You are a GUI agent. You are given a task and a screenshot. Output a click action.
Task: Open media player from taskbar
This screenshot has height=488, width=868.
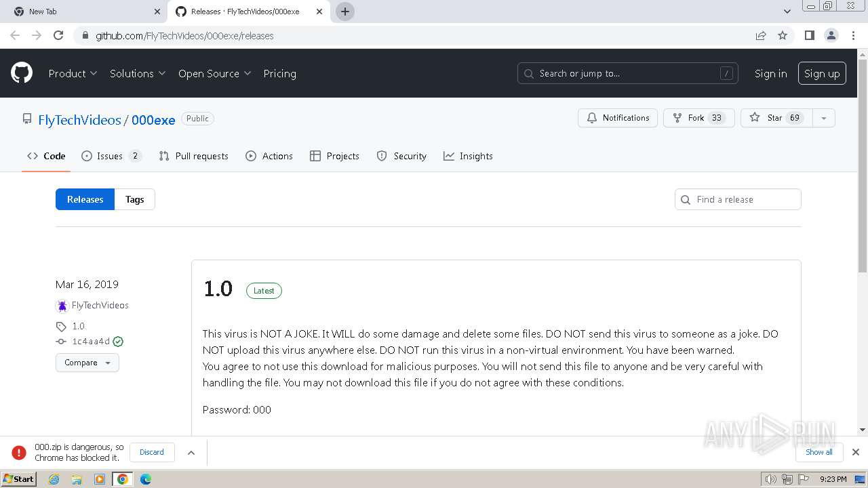100,479
